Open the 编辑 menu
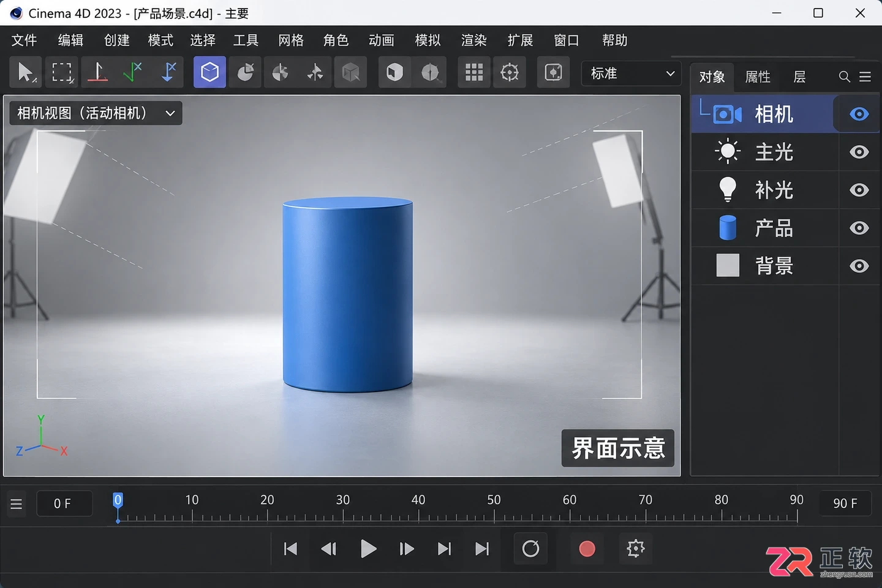 (70, 40)
